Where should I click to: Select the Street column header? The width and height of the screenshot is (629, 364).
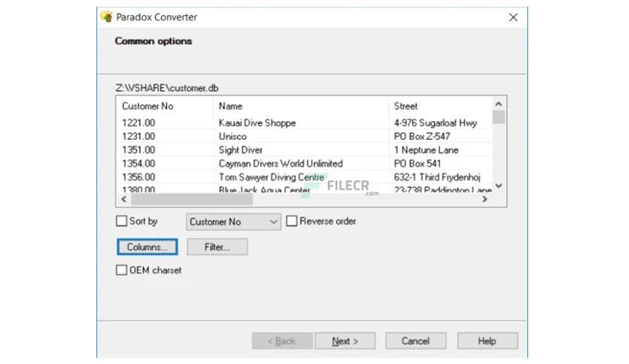pos(440,106)
